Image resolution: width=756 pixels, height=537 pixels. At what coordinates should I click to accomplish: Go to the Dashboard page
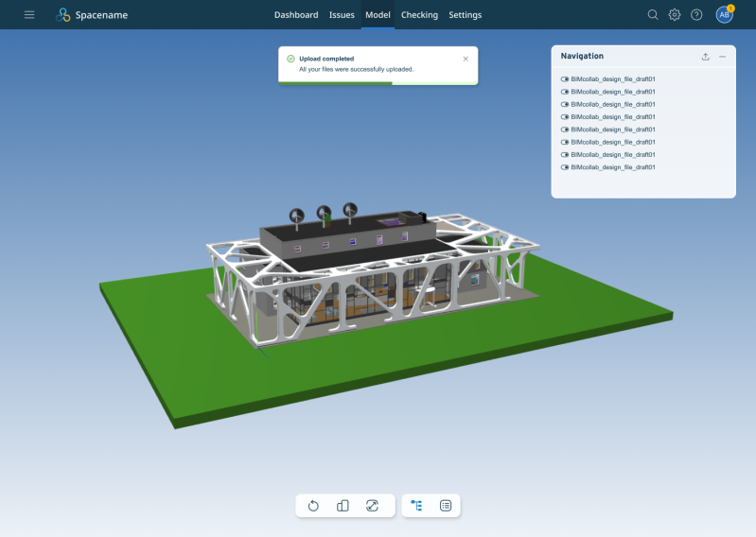(x=296, y=15)
